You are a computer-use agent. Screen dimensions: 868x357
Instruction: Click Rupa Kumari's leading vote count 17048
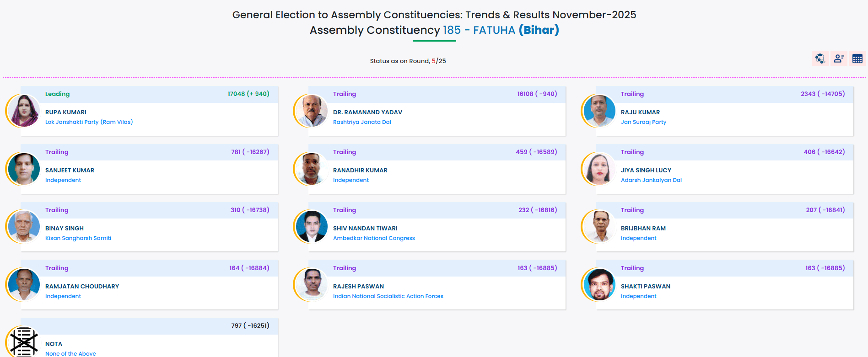[x=236, y=94]
